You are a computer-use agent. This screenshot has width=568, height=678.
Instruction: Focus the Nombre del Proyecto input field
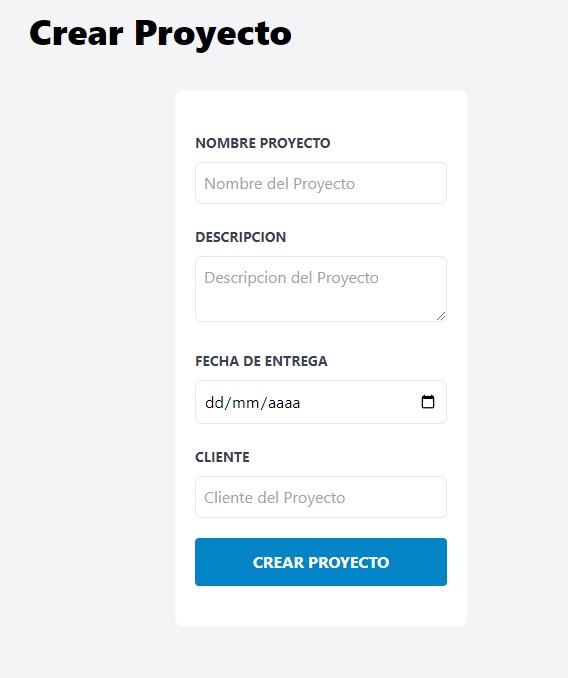[x=321, y=183]
